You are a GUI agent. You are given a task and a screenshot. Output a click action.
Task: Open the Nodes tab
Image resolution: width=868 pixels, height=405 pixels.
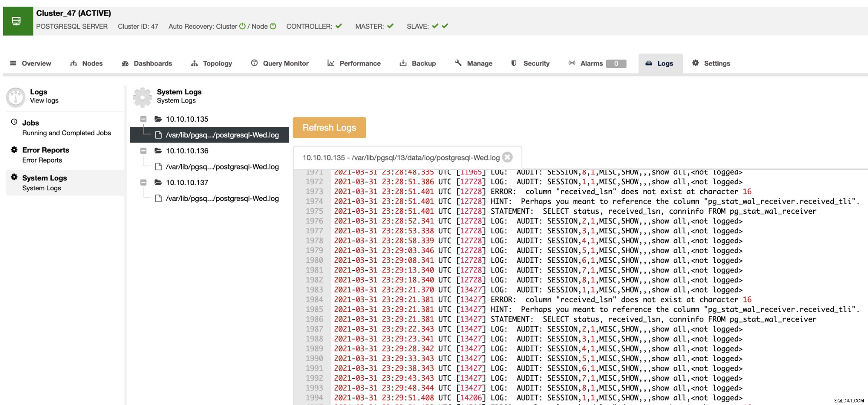click(x=86, y=63)
